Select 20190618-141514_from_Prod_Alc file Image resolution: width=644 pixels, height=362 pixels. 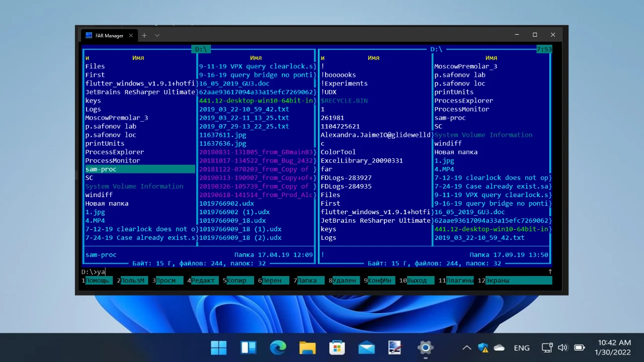256,195
